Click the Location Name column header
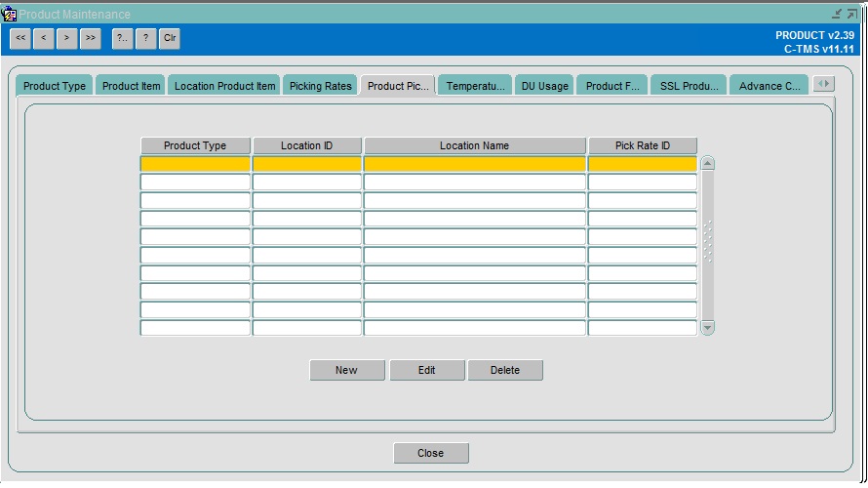The width and height of the screenshot is (868, 488). click(474, 145)
